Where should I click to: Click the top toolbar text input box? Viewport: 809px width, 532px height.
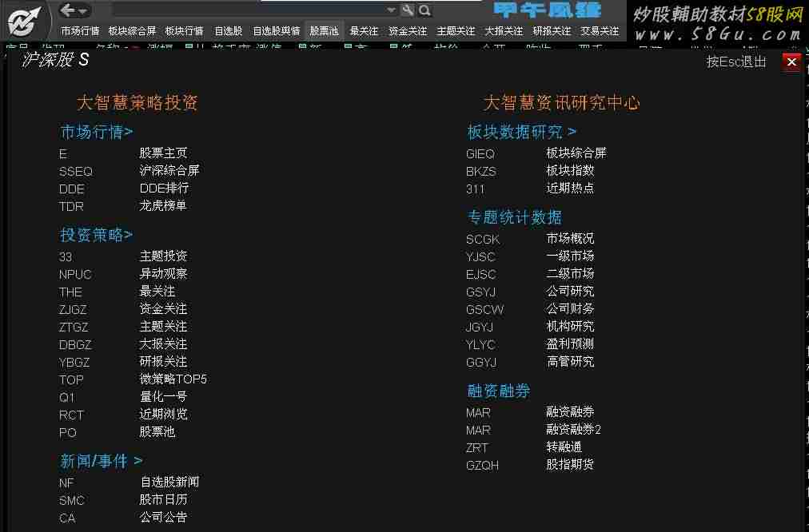tap(249, 10)
